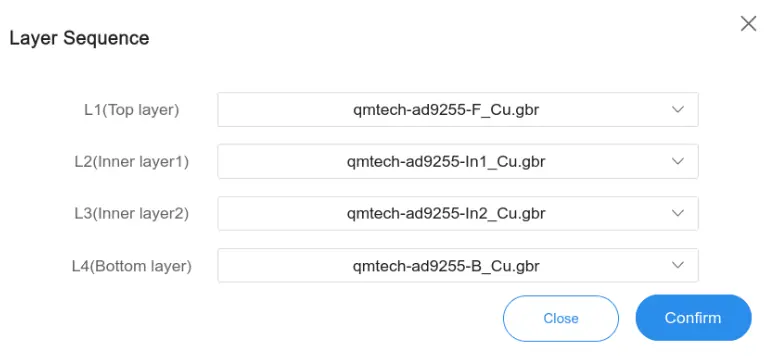768x364 pixels.
Task: Confirm the layer sequence
Action: click(x=693, y=317)
